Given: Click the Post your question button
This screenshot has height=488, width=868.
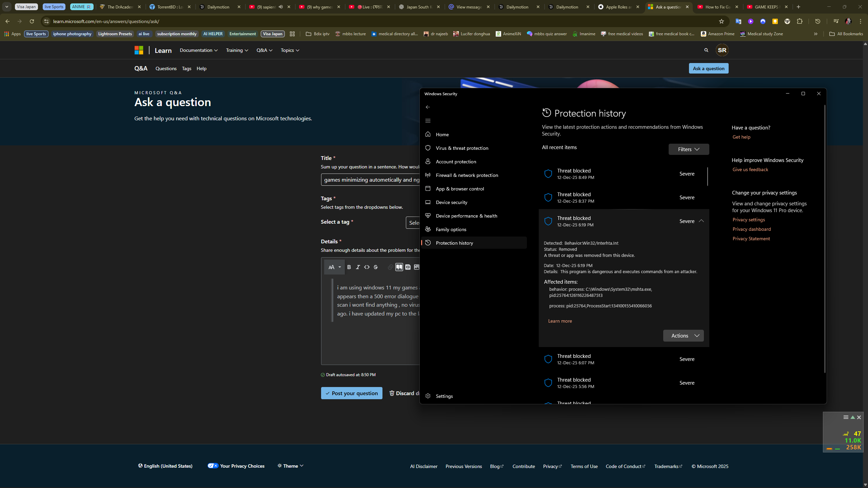Looking at the screenshot, I should [351, 393].
